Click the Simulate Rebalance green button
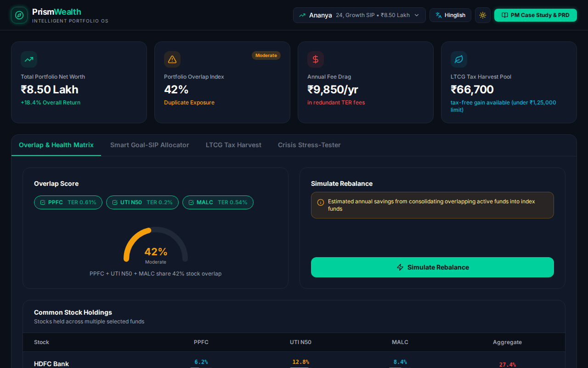 pos(432,267)
